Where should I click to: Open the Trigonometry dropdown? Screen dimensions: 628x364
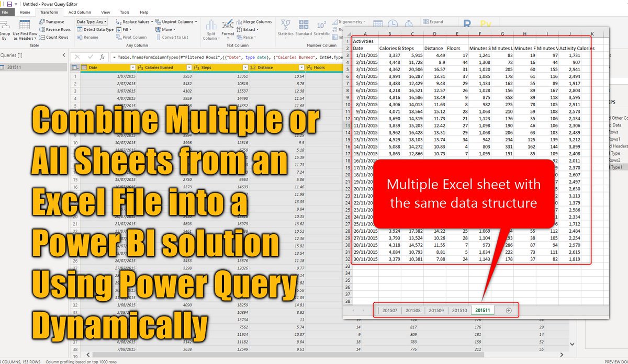[x=350, y=22]
